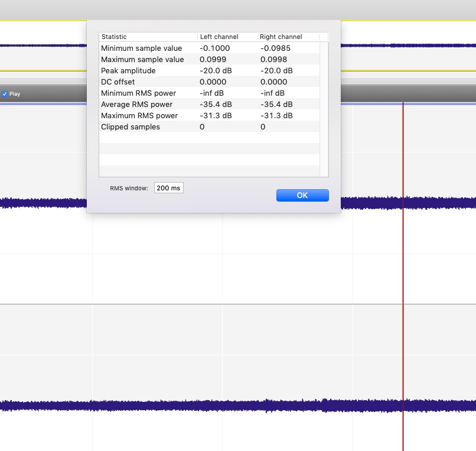Select the Clipped samples row
This screenshot has width=476, height=451.
pos(131,126)
